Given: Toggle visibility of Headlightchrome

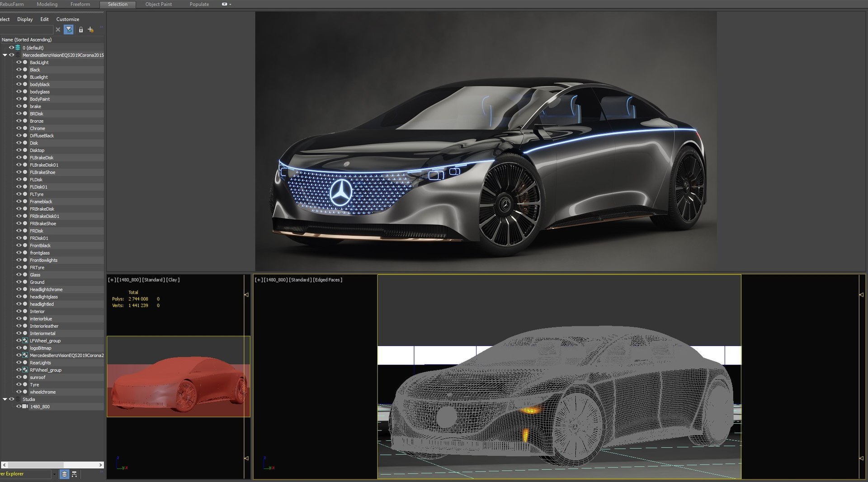Looking at the screenshot, I should (x=19, y=289).
